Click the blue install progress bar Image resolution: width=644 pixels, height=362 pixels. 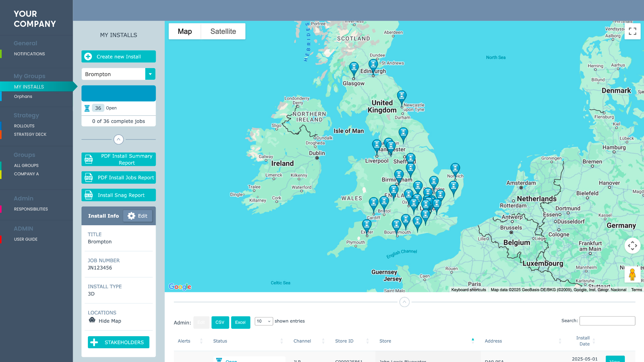(x=119, y=94)
